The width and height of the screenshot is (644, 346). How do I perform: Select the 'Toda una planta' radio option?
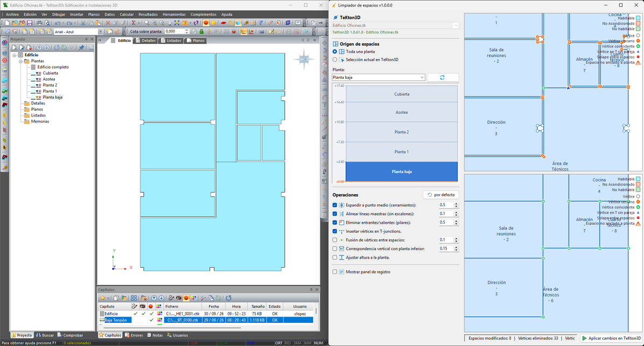tap(335, 51)
